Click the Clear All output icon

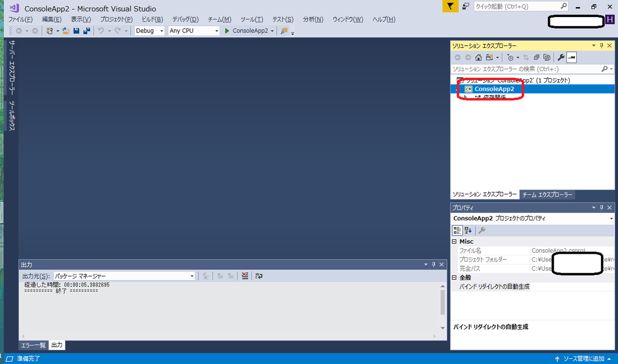coord(245,276)
